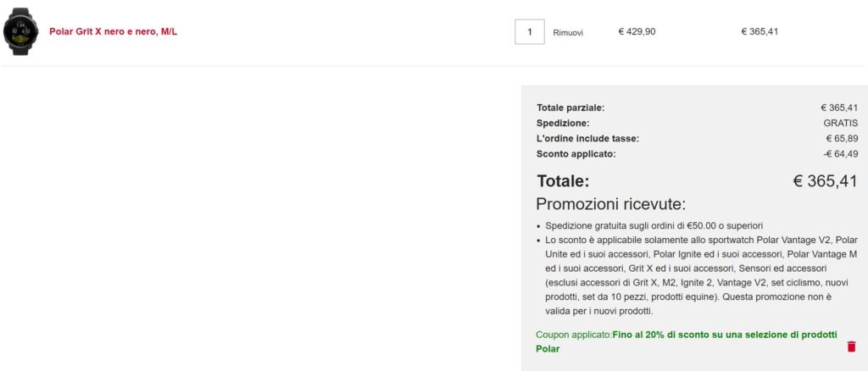Select the large Totale € 365,41 amount
The image size is (868, 371).
[x=826, y=180]
